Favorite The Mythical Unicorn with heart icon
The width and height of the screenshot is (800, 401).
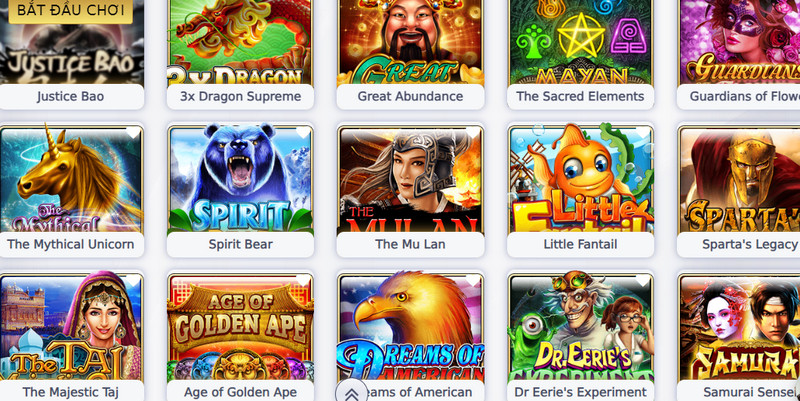click(x=133, y=133)
